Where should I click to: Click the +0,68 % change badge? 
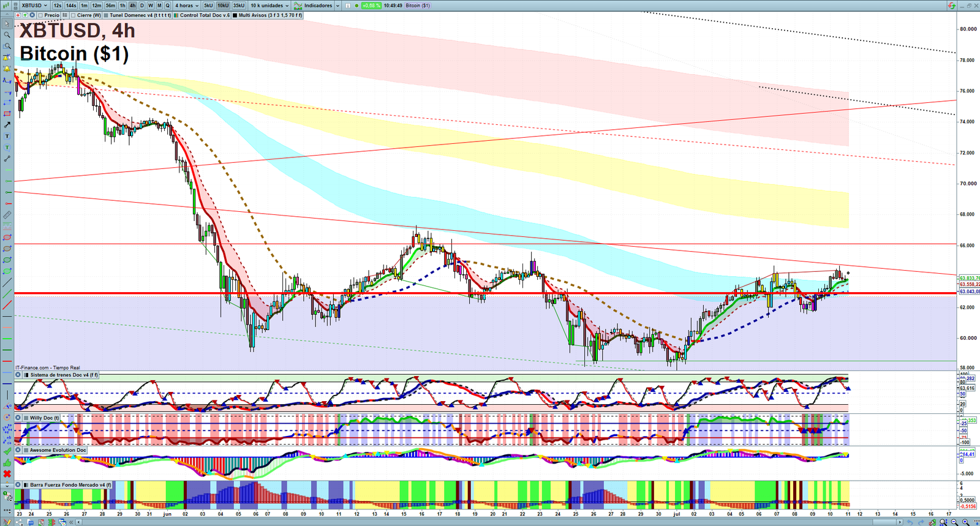[x=371, y=6]
